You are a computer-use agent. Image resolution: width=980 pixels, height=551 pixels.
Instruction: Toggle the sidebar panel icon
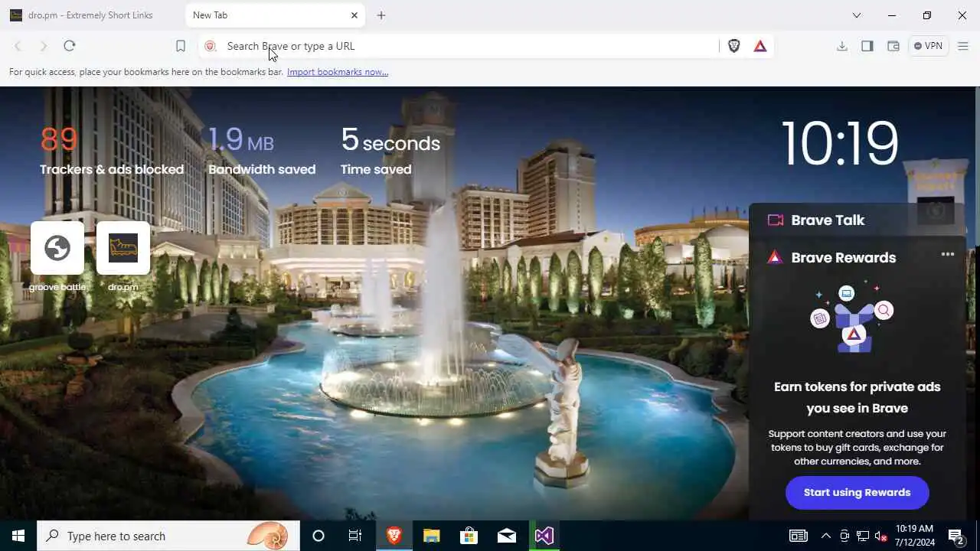pyautogui.click(x=867, y=46)
